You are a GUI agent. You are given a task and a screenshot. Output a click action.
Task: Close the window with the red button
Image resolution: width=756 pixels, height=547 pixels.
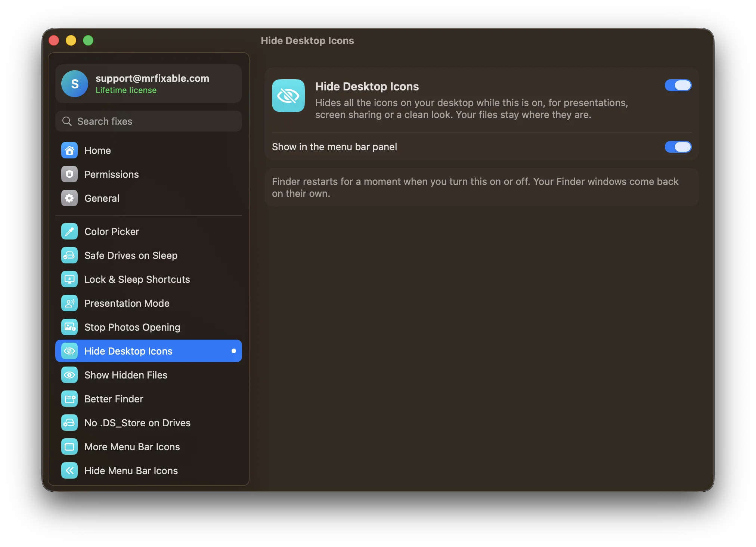click(x=54, y=40)
